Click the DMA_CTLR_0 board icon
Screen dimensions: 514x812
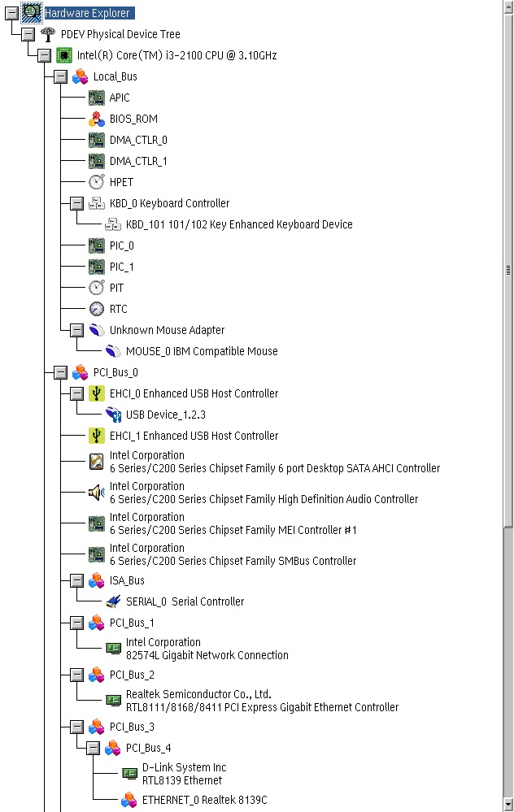[x=96, y=140]
